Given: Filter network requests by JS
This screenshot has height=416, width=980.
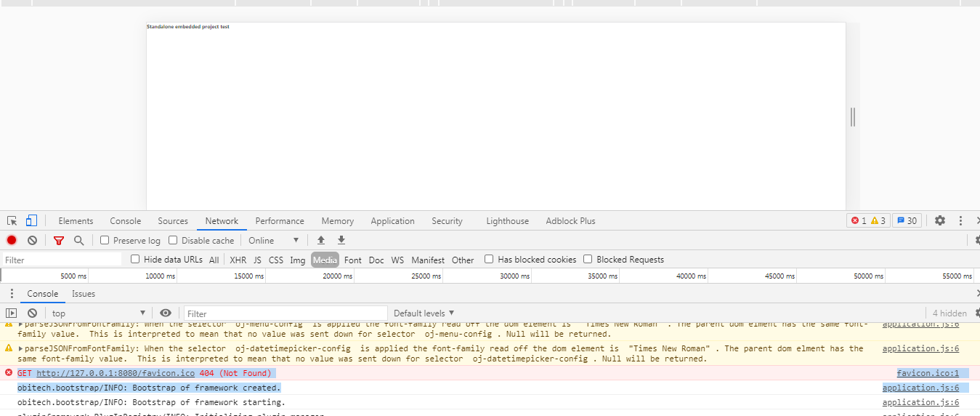Looking at the screenshot, I should [x=257, y=260].
